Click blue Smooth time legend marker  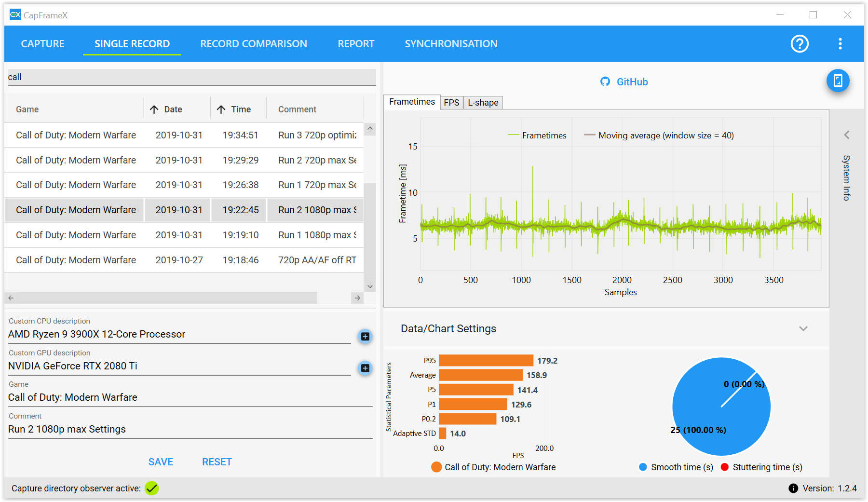pos(643,467)
